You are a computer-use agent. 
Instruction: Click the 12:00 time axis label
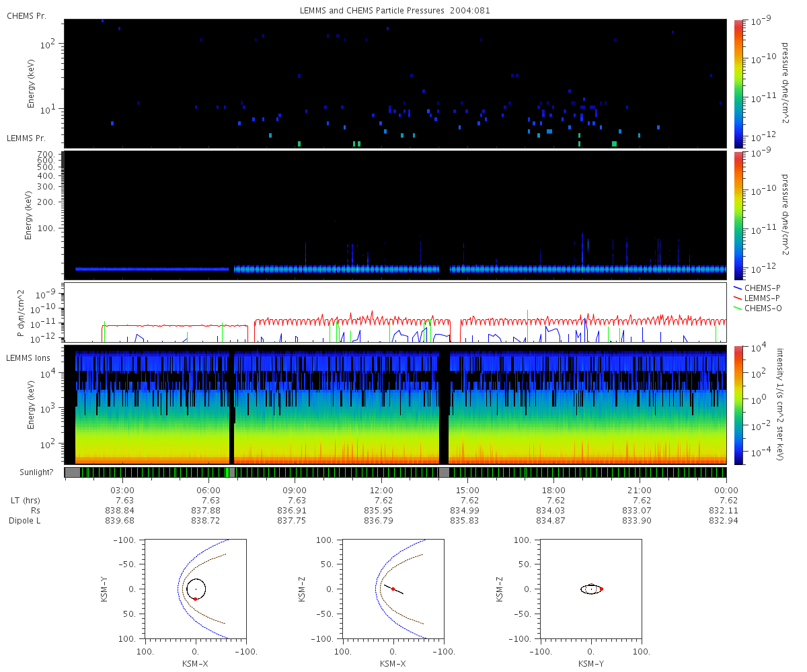pos(381,490)
